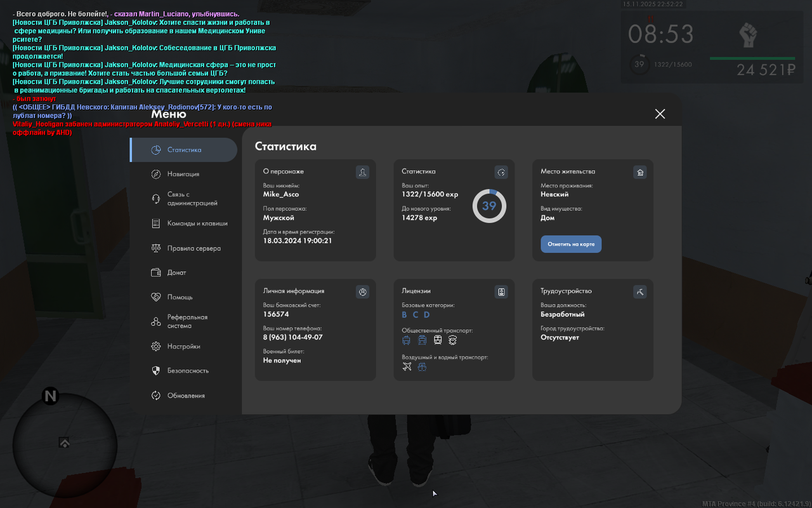
Task: Click the red Vitaliy_Hooligan ban message in chat
Action: (x=142, y=128)
